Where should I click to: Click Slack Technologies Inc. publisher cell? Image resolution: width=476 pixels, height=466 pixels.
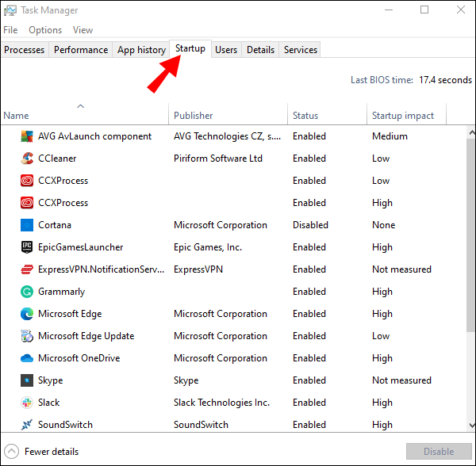pyautogui.click(x=221, y=403)
